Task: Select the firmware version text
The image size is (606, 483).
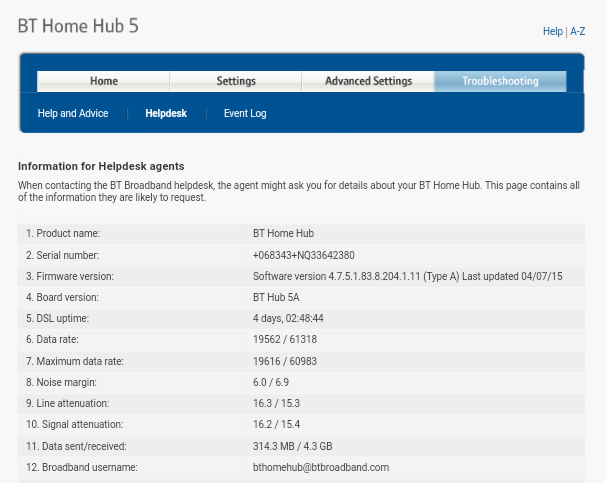Action: [x=407, y=276]
